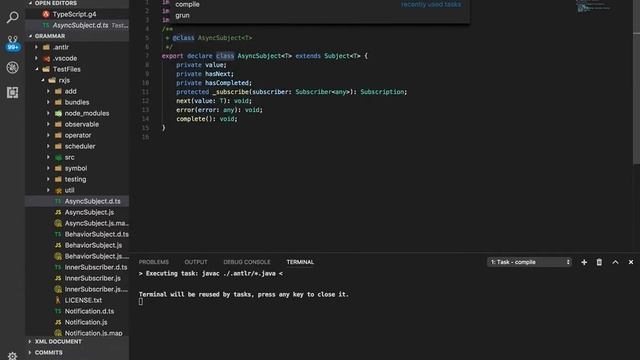Select the TERMINAL tab

300,262
